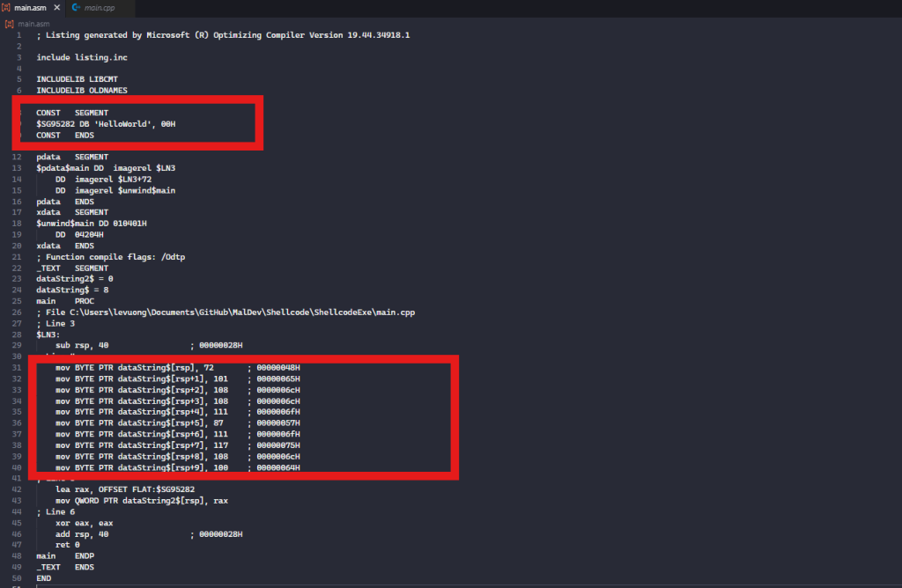This screenshot has height=588, width=902.
Task: Switch to the main.cpp tab
Action: click(97, 8)
